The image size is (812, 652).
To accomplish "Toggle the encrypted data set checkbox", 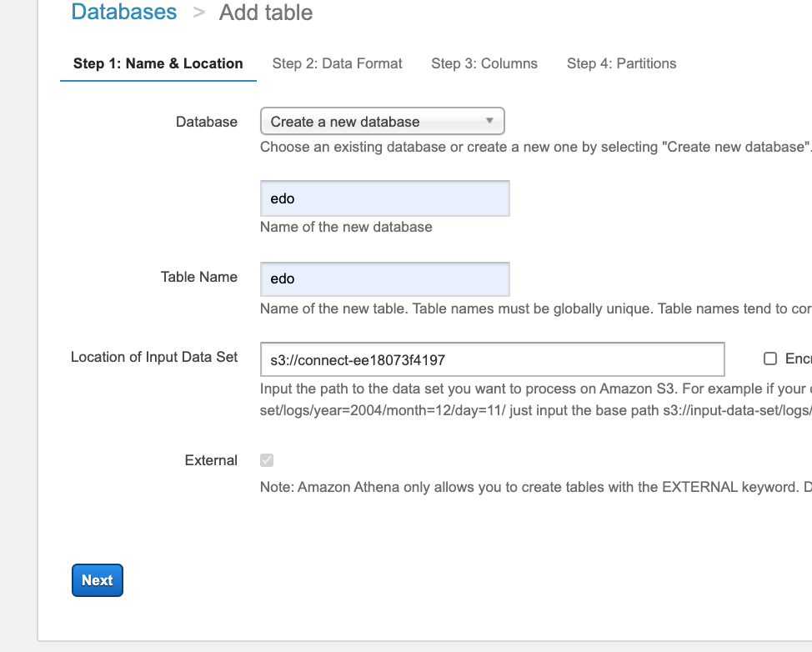I will click(770, 359).
